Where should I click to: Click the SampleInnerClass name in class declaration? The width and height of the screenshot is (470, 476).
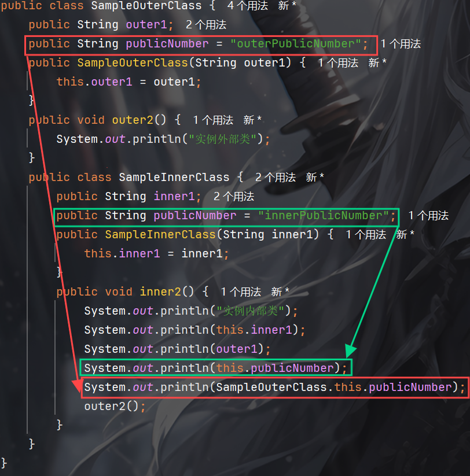click(174, 178)
